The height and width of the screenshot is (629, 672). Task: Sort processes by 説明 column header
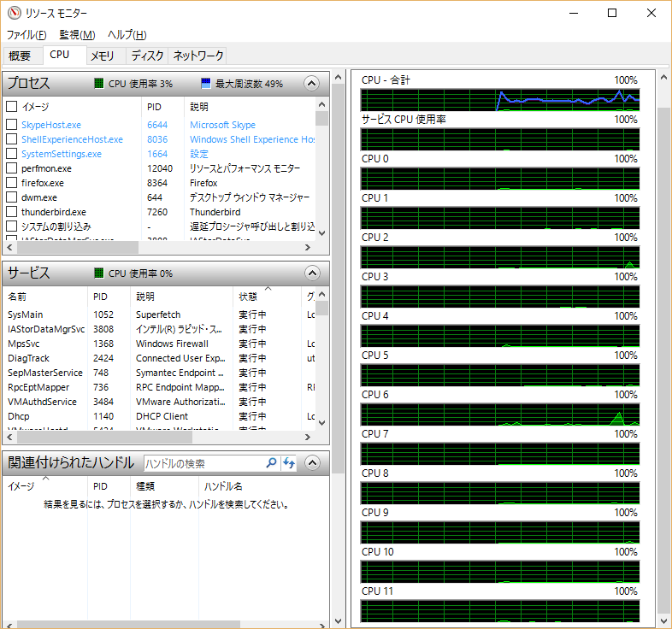[x=250, y=107]
